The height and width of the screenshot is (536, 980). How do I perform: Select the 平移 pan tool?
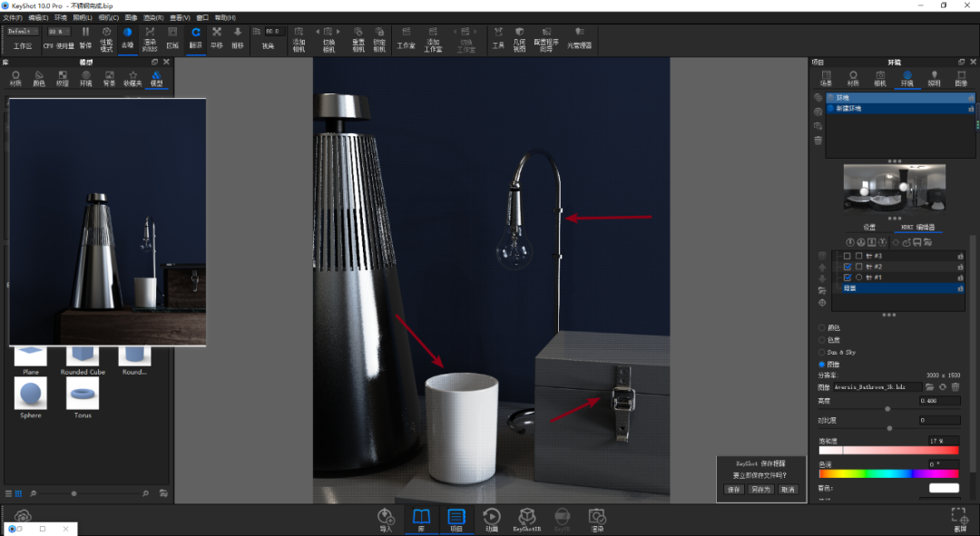(x=217, y=37)
